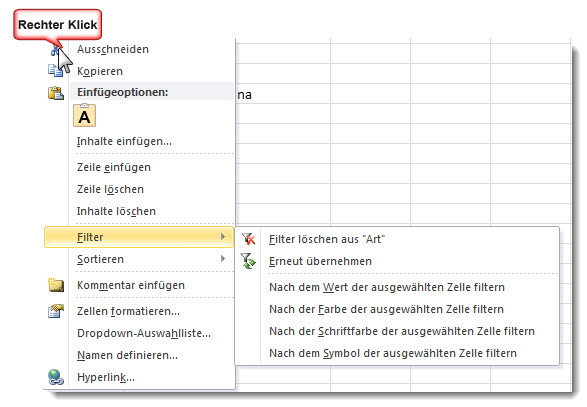This screenshot has width=587, height=407.
Task: Choose Inhalte löschen in the menu
Action: [x=116, y=212]
